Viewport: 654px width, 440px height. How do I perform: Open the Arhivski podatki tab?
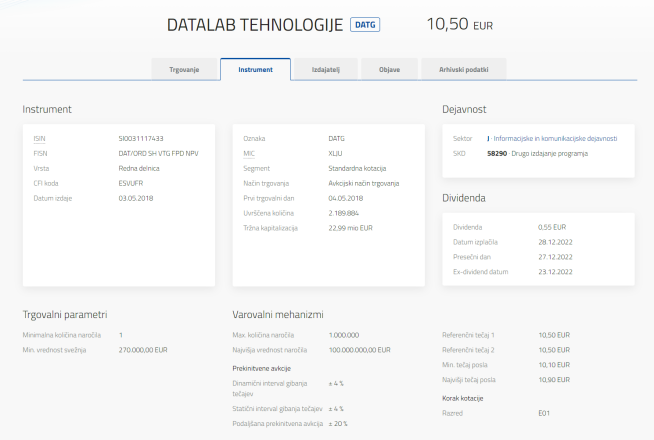(463, 69)
